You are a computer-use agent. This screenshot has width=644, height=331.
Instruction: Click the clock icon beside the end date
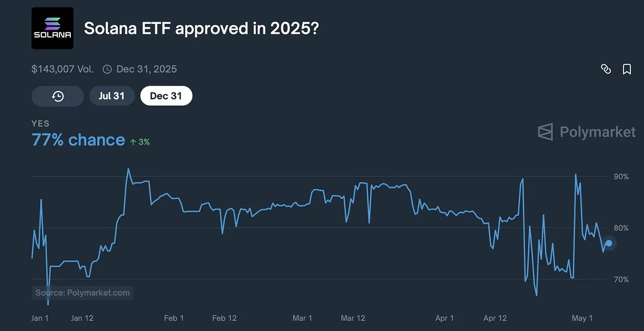107,69
